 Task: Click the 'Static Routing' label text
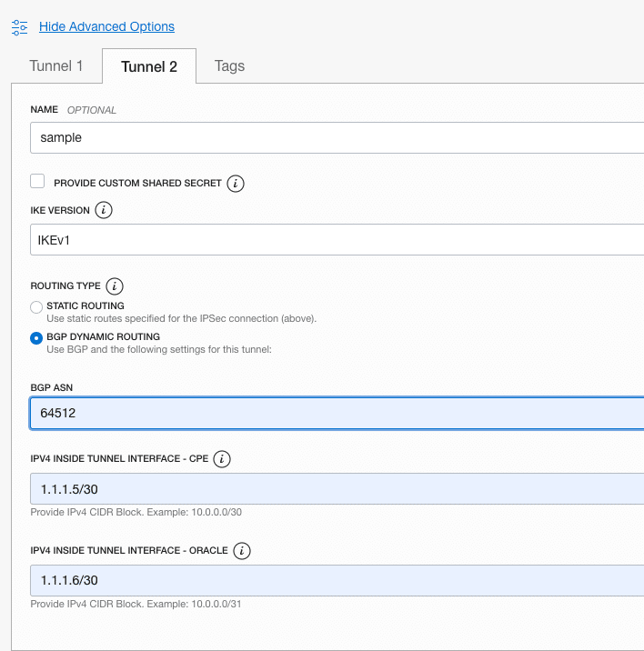(x=85, y=306)
